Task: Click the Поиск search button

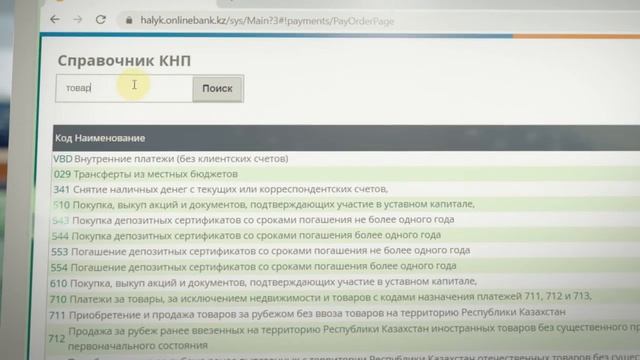Action: click(218, 89)
